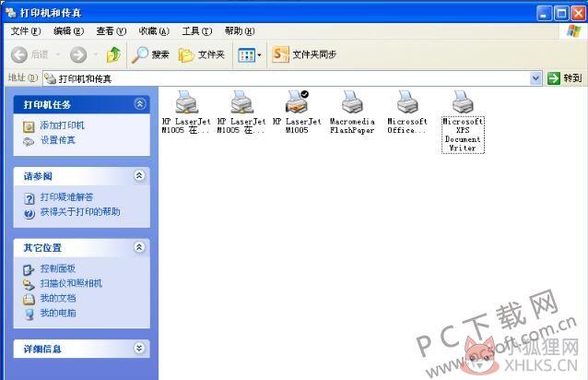
Task: Close the Printers and Faxes window
Action: [578, 13]
